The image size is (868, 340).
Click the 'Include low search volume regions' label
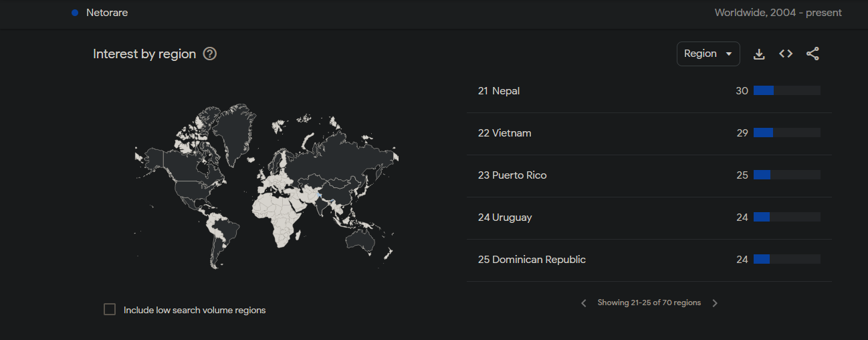pos(195,310)
